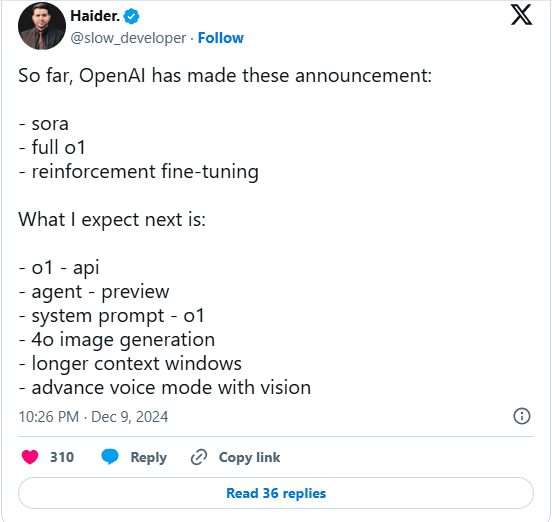Click the 'reinforcement fine-tuning' line
Screen dimensions: 552x522
coord(139,172)
